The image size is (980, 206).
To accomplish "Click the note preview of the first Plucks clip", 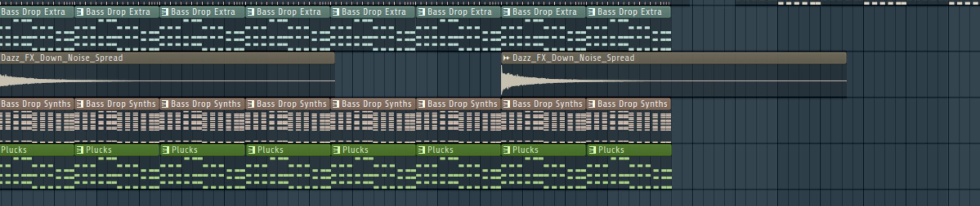I will click(x=37, y=173).
